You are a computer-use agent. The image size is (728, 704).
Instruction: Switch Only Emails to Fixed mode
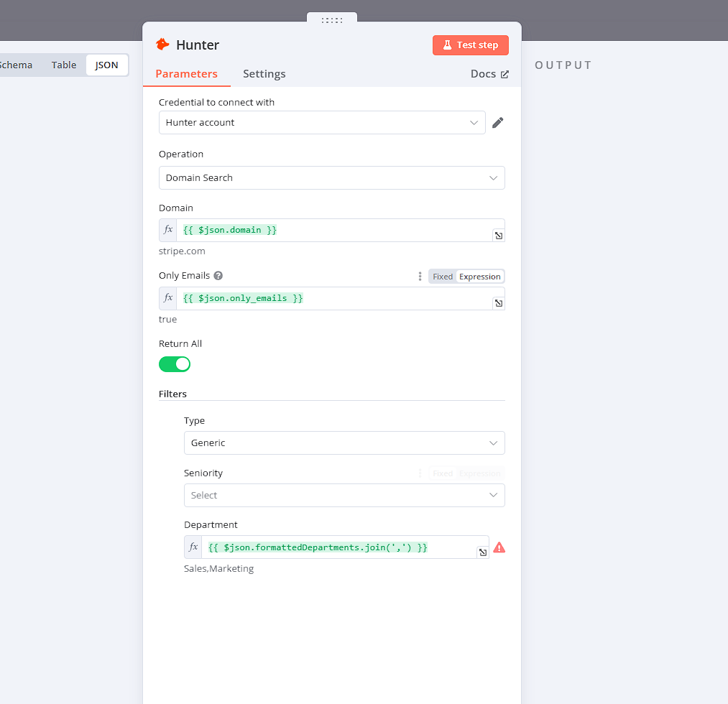point(443,277)
